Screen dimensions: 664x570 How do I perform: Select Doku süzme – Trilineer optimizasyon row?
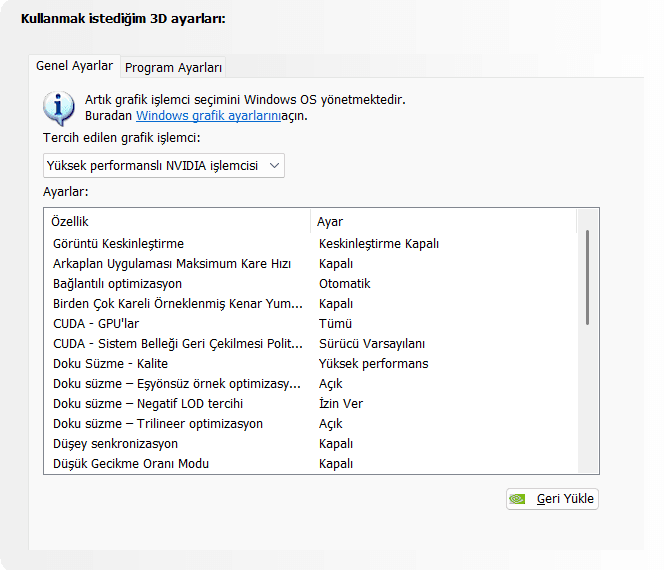pos(310,423)
